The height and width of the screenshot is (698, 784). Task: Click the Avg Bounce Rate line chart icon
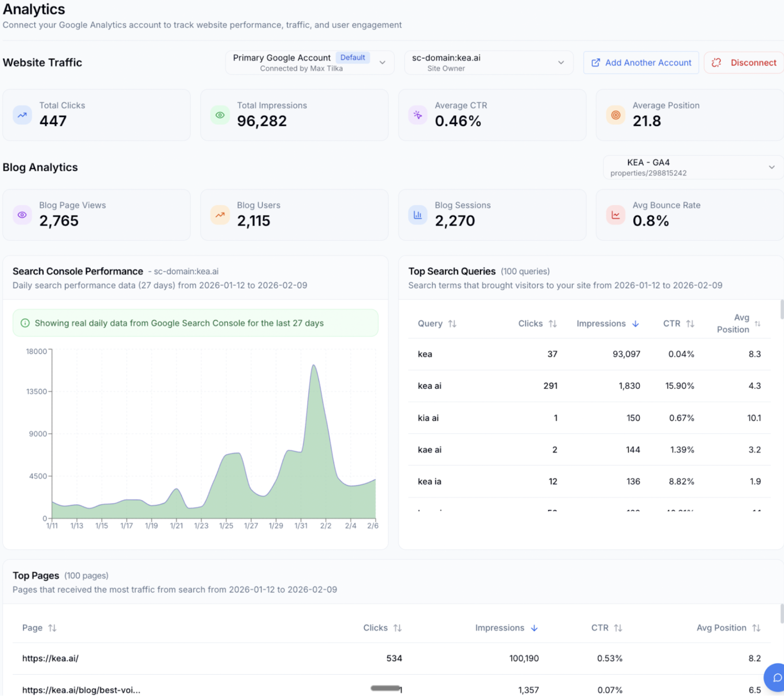pos(615,215)
